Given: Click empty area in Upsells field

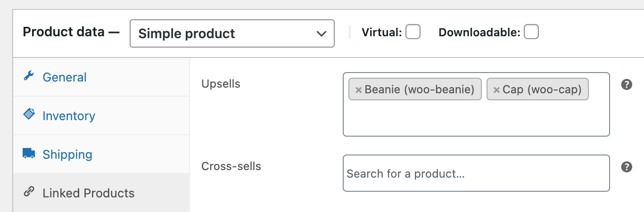Looking at the screenshot, I should (476, 120).
